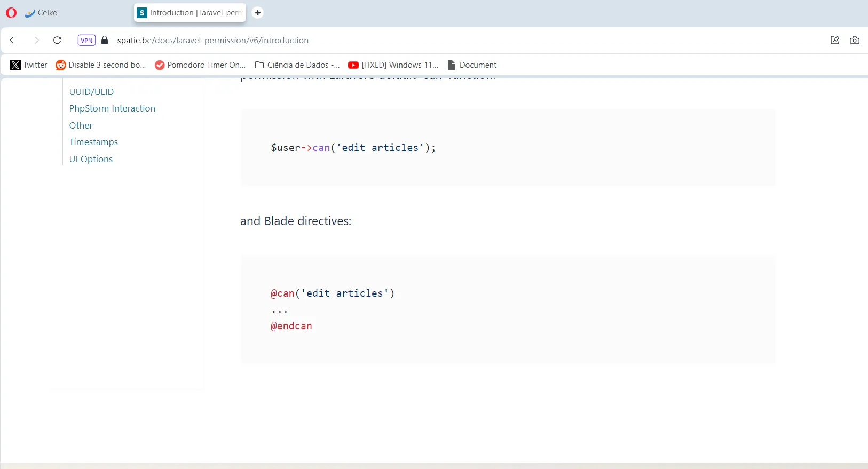Reload the page with the refresh icon
The width and height of the screenshot is (868, 469).
coord(58,40)
